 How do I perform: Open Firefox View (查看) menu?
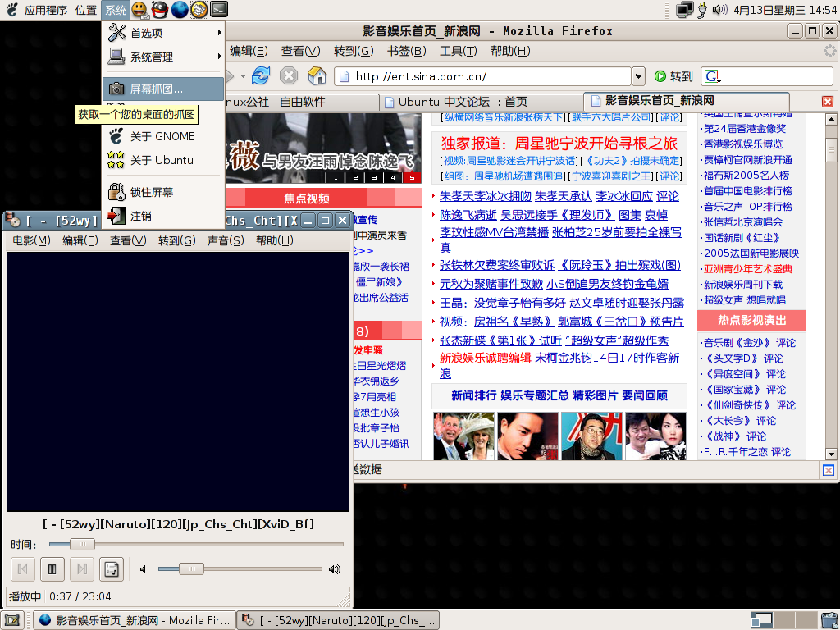pos(300,51)
